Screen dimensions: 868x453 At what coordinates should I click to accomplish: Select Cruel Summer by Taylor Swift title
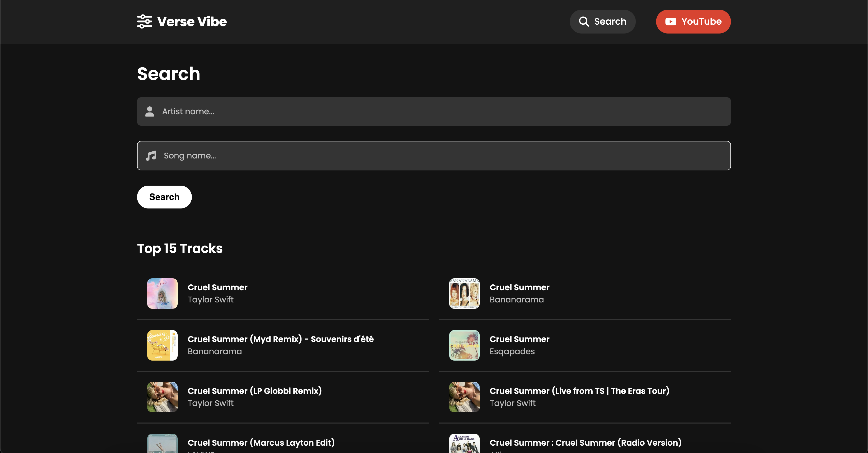tap(217, 287)
